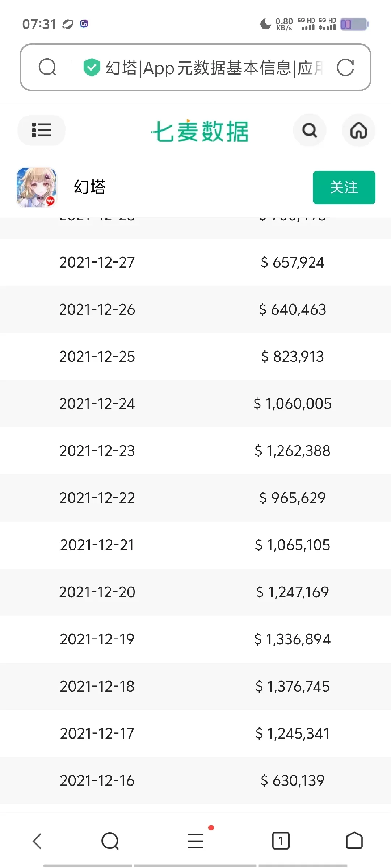Tap the green 关注 follow button
Viewport: 391px width, 868px height.
[x=344, y=187]
